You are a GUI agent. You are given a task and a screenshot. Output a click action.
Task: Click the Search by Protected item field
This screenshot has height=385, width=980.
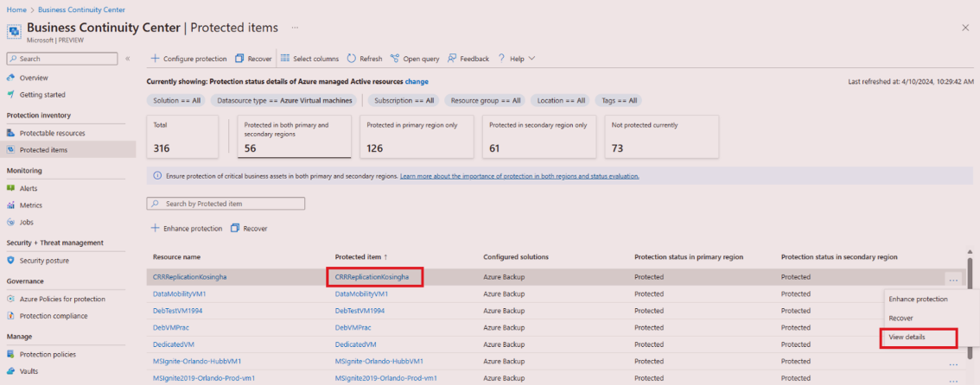pyautogui.click(x=226, y=204)
